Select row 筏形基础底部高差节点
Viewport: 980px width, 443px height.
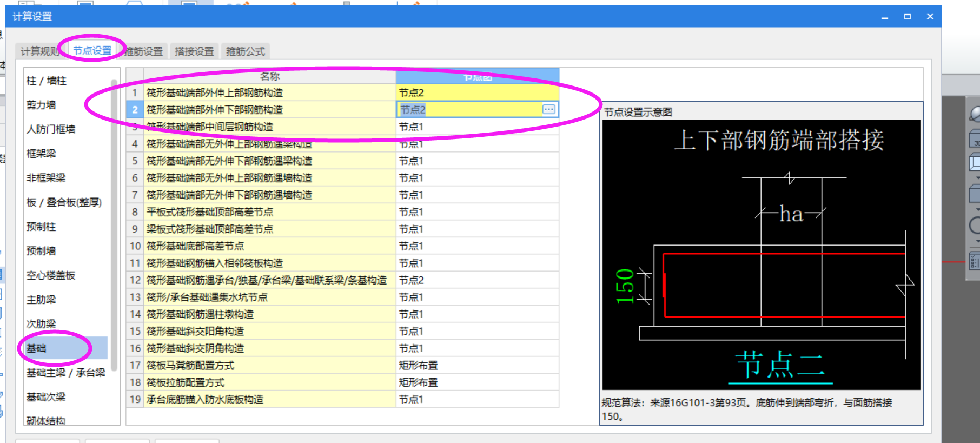[269, 246]
